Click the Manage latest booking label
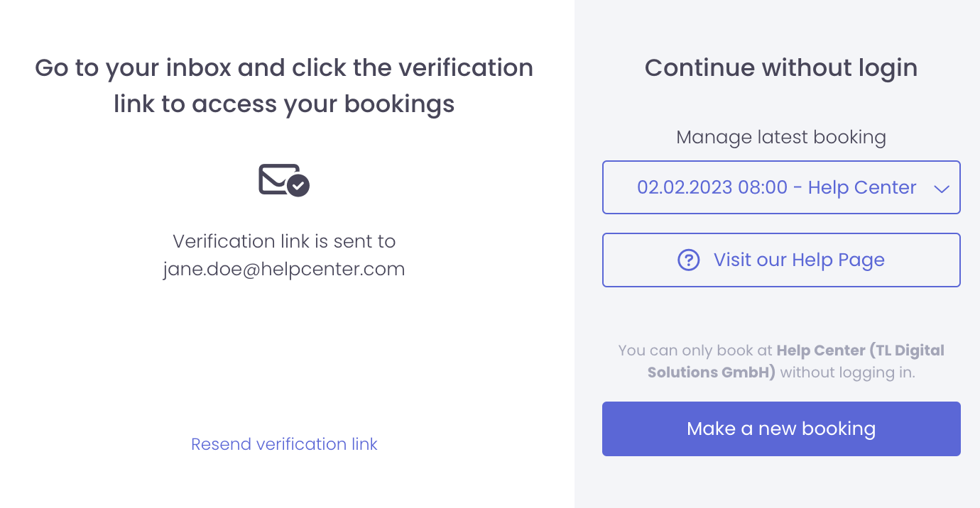The image size is (980, 508). tap(781, 137)
